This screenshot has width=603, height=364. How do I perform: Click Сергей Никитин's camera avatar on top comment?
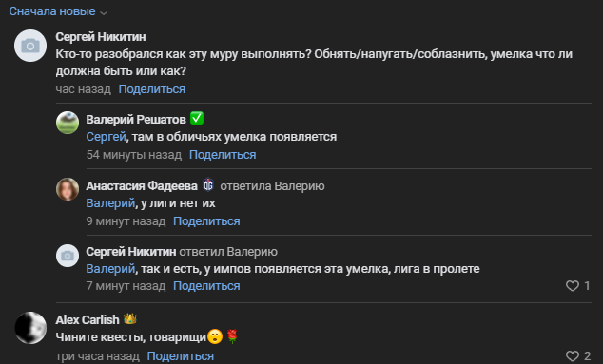30,46
